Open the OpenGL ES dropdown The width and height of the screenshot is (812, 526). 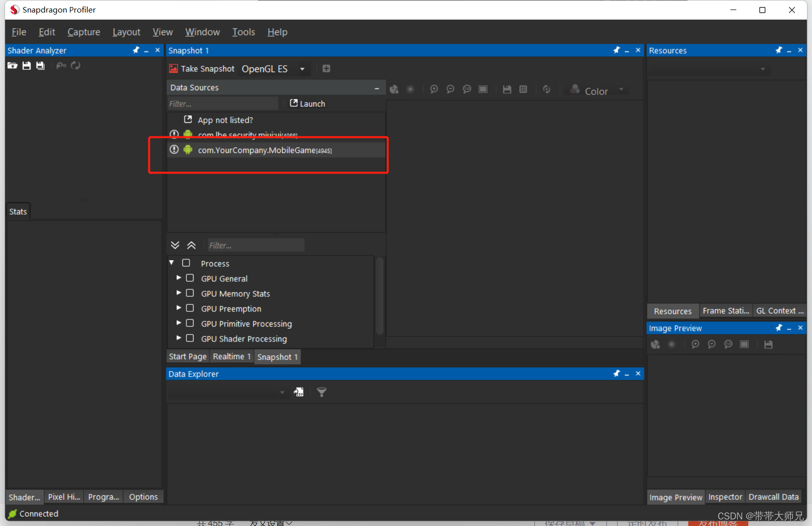click(x=302, y=69)
